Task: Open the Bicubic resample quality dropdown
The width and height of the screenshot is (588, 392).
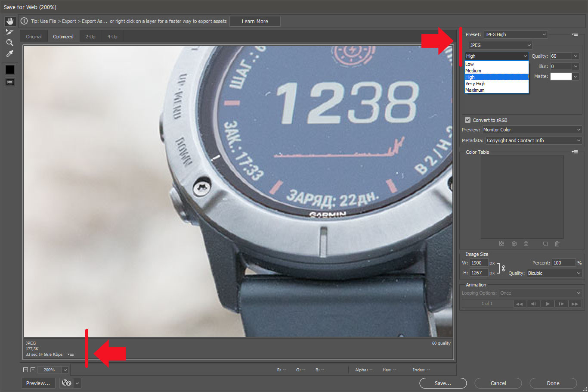Action: tap(554, 273)
